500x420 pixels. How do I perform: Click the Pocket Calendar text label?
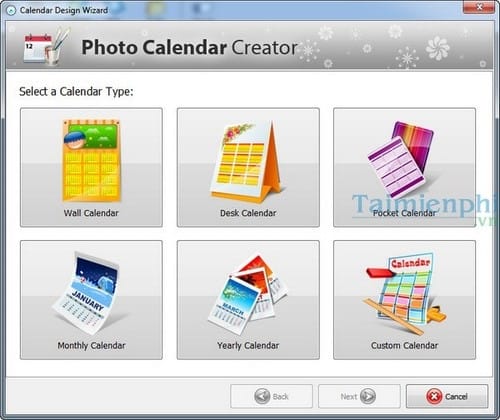[x=404, y=213]
